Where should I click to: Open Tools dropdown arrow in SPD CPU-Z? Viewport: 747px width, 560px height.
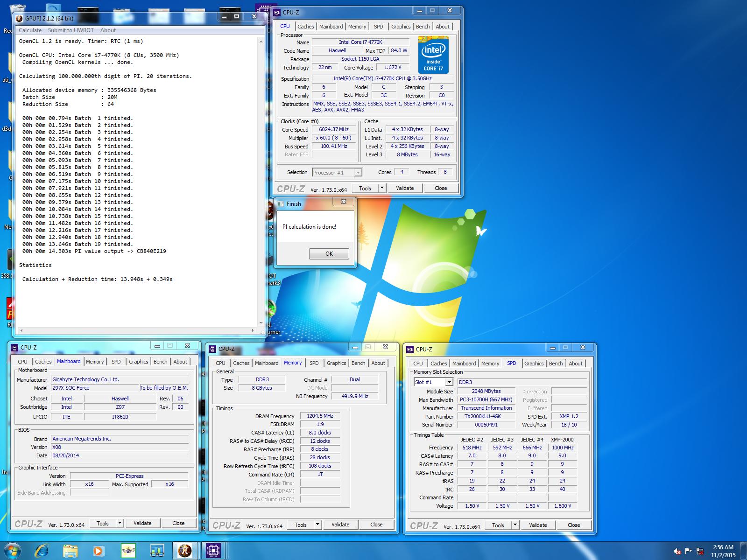(515, 525)
